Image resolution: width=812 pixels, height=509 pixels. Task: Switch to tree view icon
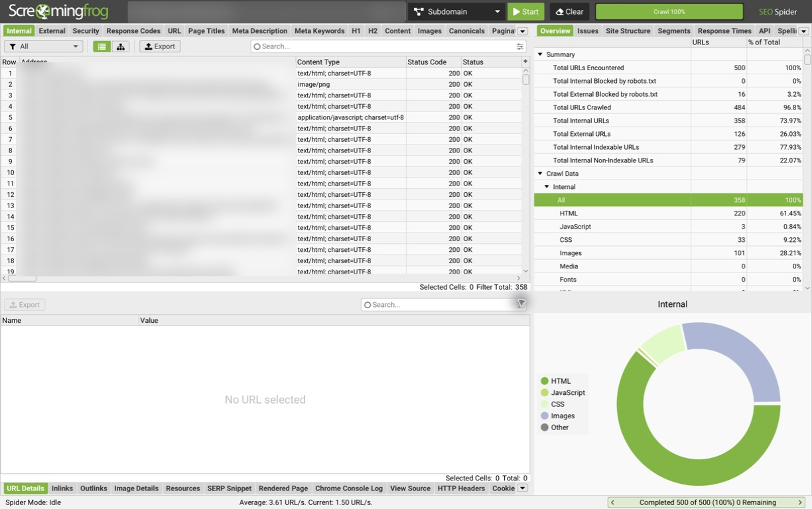click(121, 46)
